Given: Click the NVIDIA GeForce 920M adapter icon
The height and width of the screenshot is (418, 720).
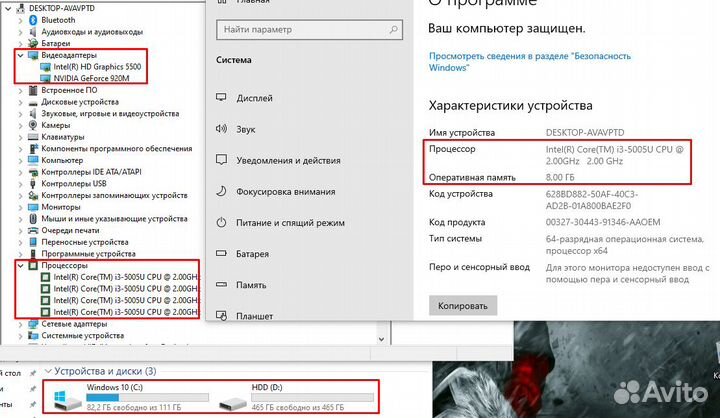Looking at the screenshot, I should (x=45, y=79).
